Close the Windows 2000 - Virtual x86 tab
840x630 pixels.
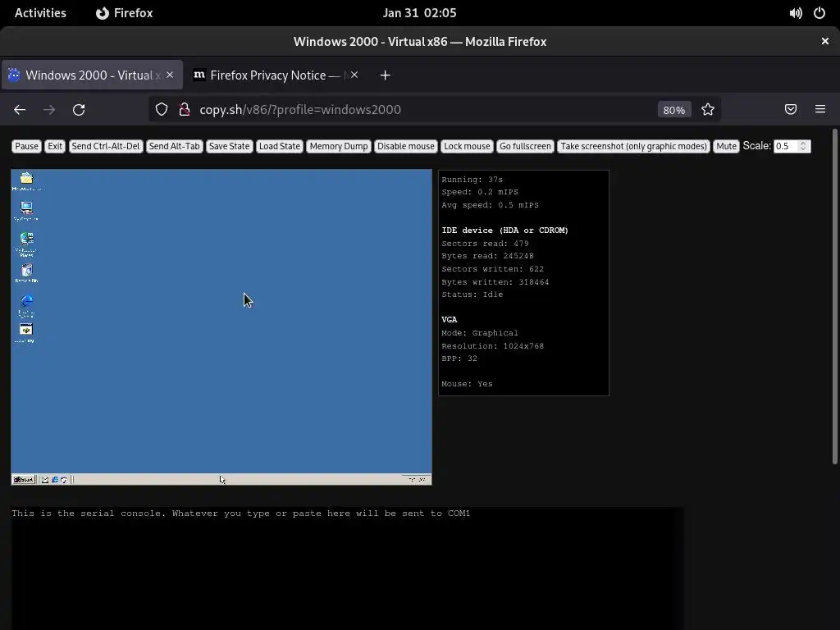pos(170,75)
